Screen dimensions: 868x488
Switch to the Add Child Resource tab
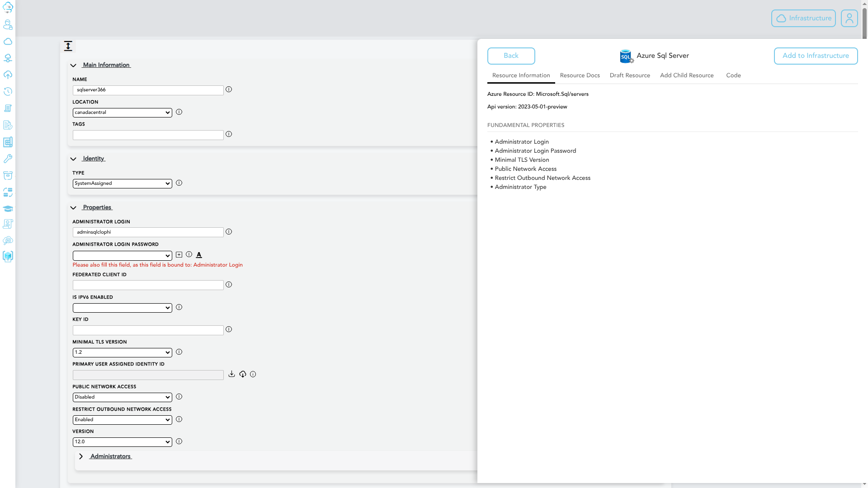click(687, 75)
